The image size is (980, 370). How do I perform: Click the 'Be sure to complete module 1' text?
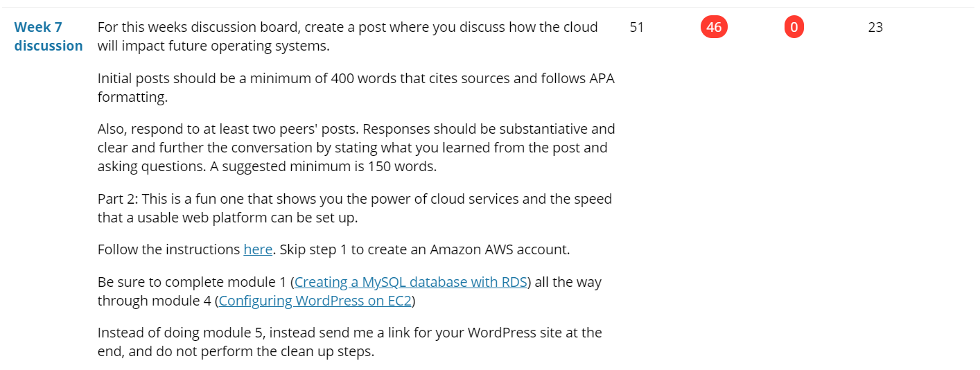pyautogui.click(x=194, y=282)
